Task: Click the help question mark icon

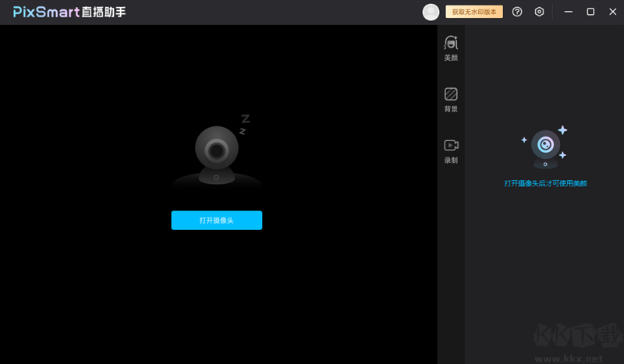Action: [x=516, y=12]
